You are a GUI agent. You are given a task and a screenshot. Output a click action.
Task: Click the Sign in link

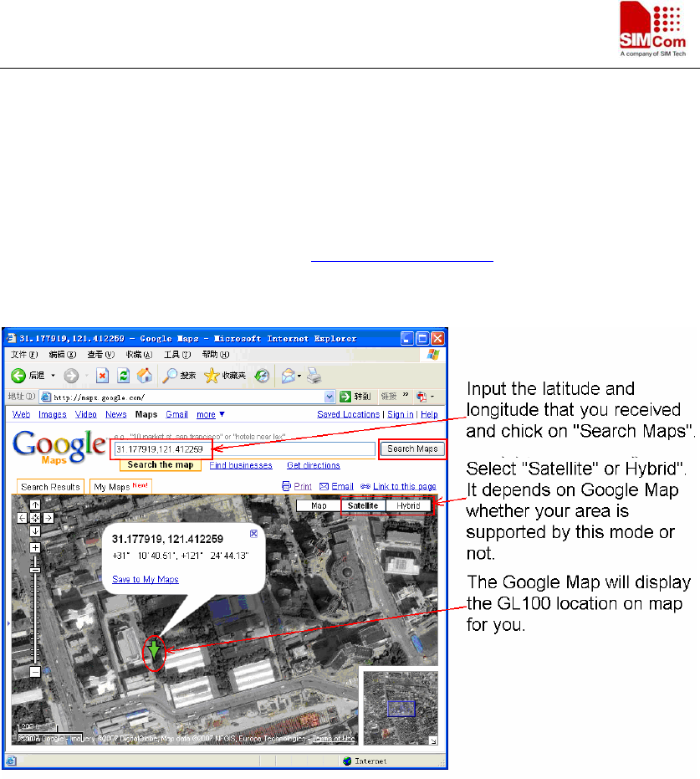coord(401,414)
